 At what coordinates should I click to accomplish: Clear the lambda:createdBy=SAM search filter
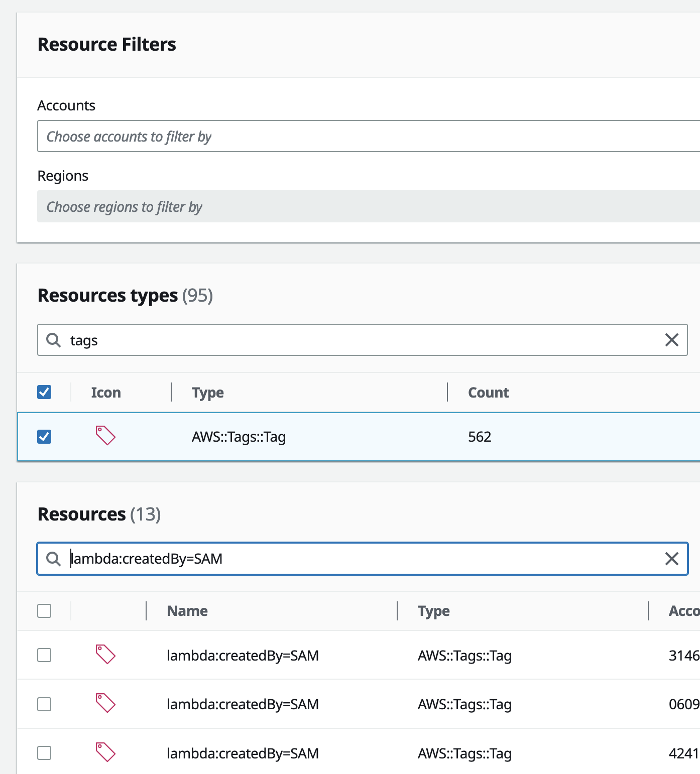click(672, 559)
